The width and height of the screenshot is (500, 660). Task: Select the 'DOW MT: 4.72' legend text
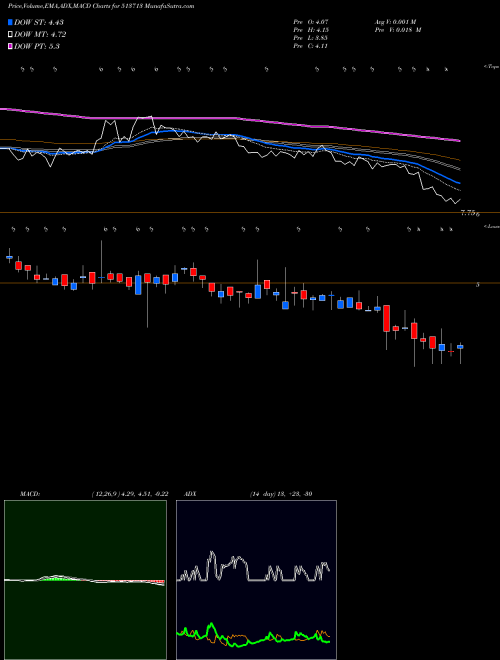click(40, 35)
